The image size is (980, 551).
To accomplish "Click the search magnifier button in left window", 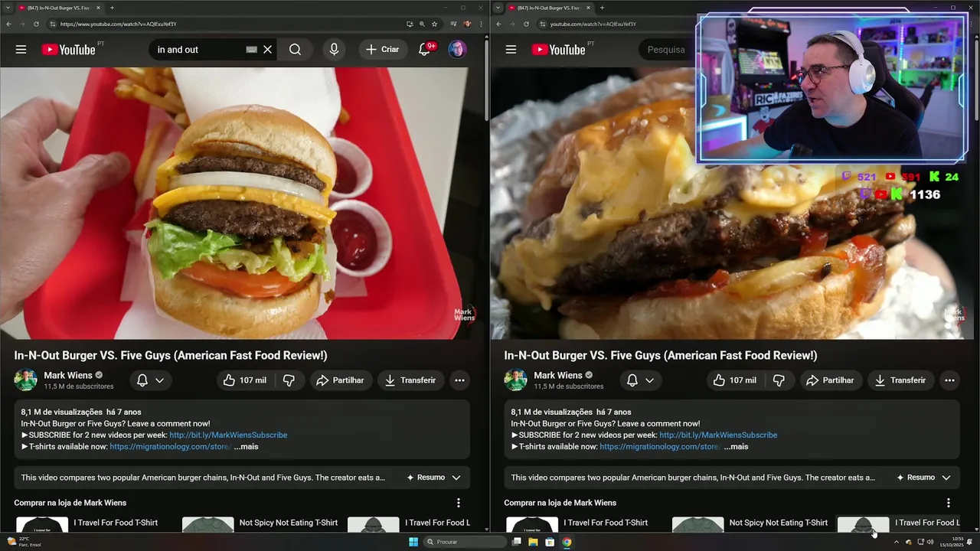I will pyautogui.click(x=295, y=49).
